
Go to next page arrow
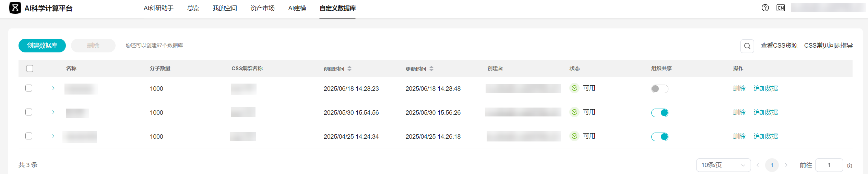point(786,165)
